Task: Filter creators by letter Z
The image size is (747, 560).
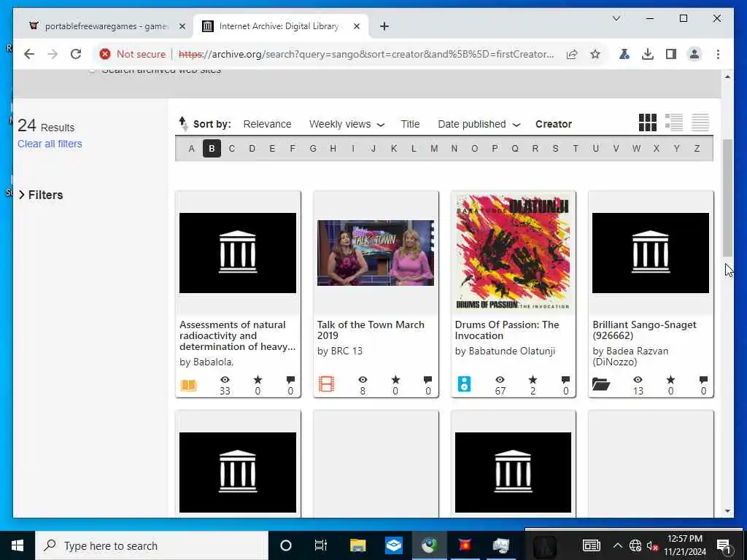Action: pos(697,149)
